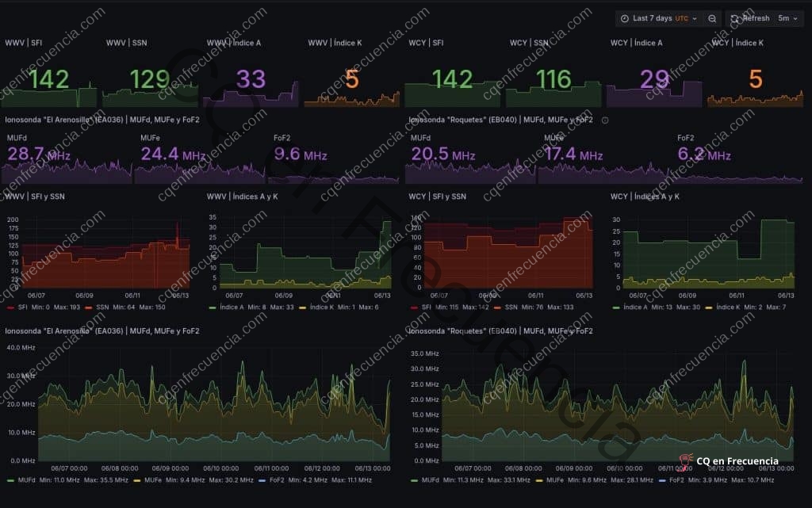Toggle Índice A series in WWV legend
The image size is (812, 508).
pos(238,307)
